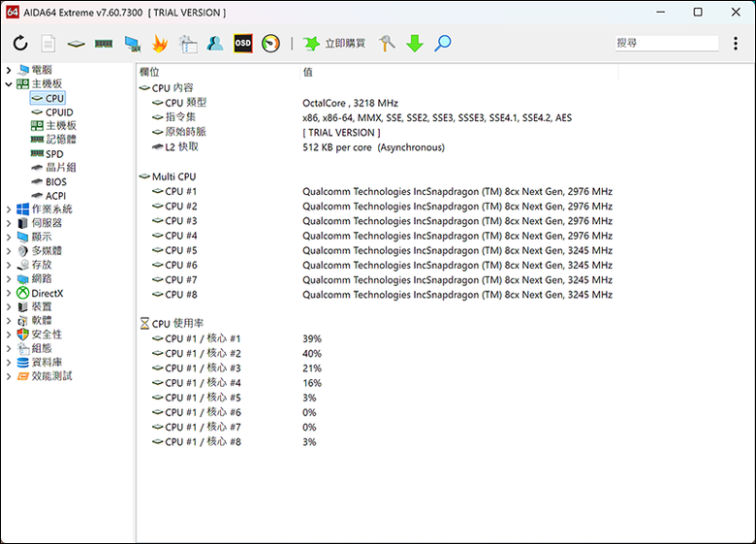Select the 組態 category

(x=34, y=348)
